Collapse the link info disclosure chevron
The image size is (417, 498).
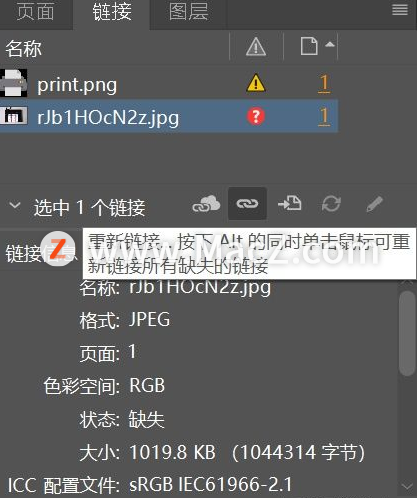[15, 205]
